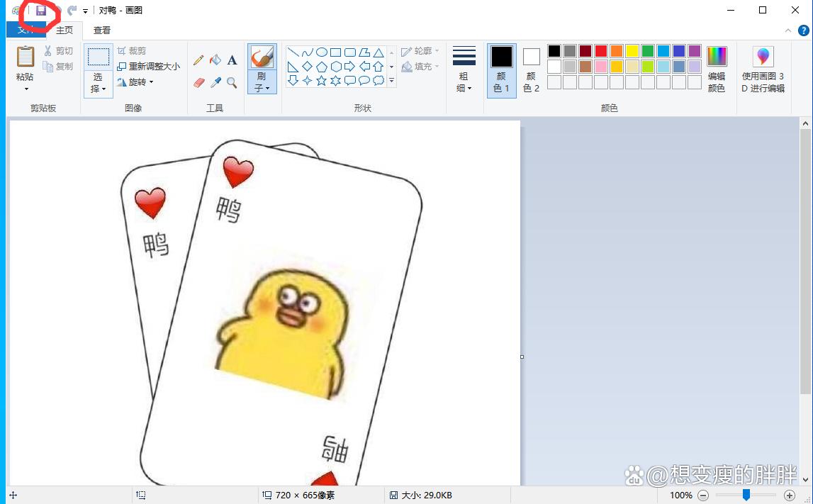Screen dimensions: 813x504
Task: Select the Text tool (A icon)
Action: click(232, 61)
